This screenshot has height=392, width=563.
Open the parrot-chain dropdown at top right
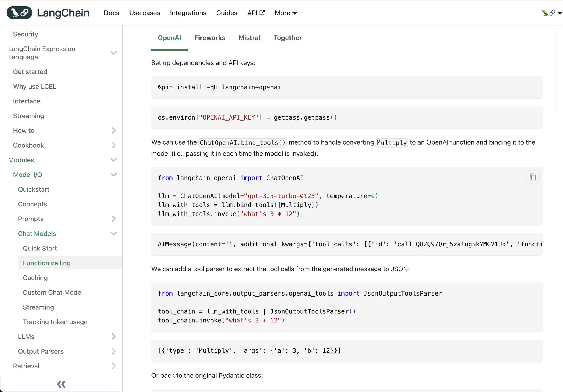coord(551,13)
